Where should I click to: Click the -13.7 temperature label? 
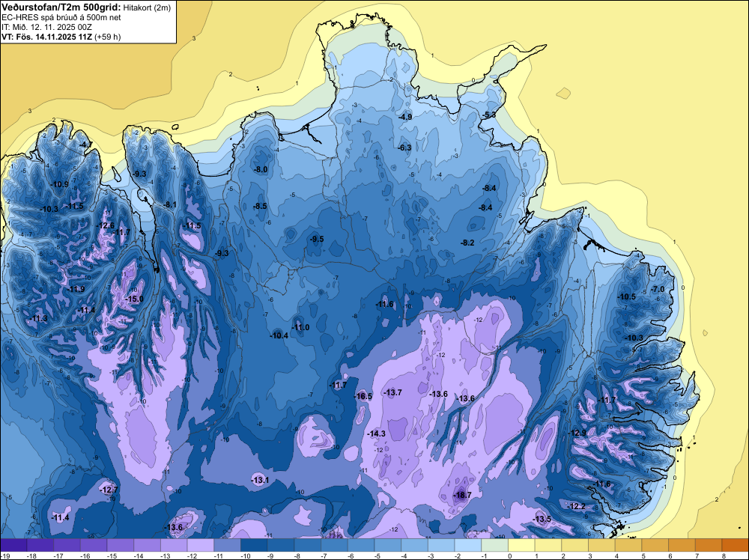pos(393,392)
